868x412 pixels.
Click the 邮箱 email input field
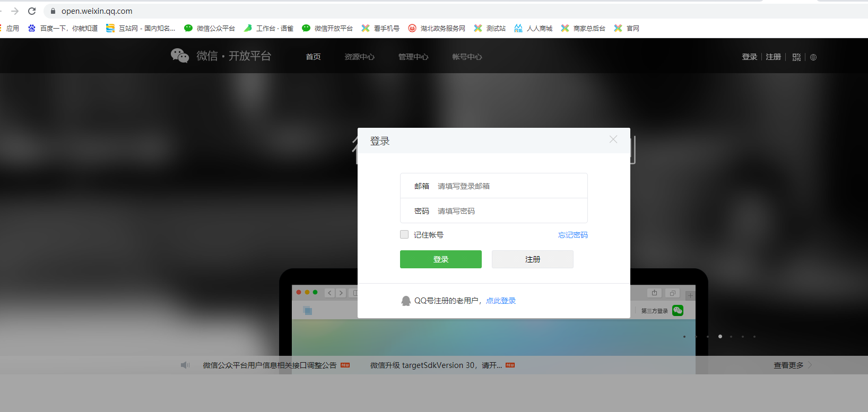(x=494, y=186)
